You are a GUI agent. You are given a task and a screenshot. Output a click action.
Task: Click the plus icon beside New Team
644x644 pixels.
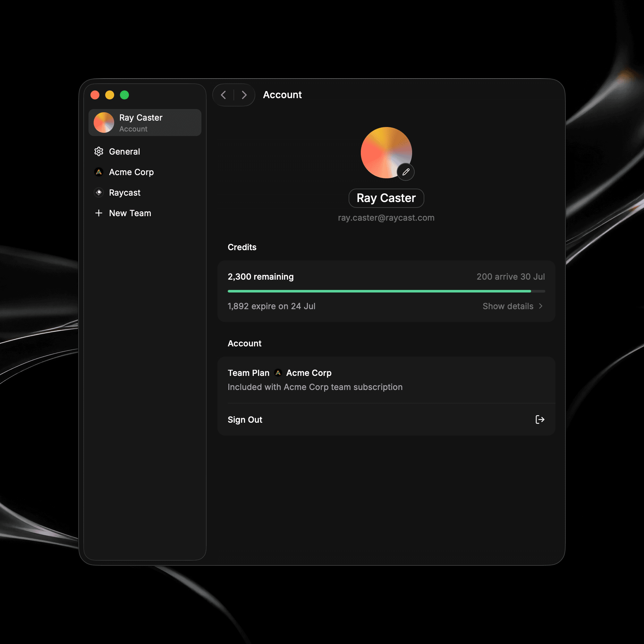99,213
